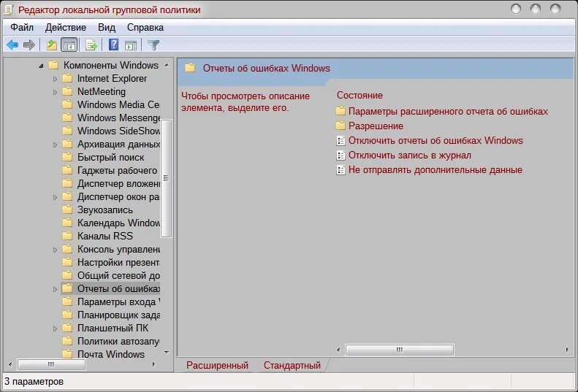Click the Компоненты Windows folder icon
The image size is (578, 392).
click(53, 65)
